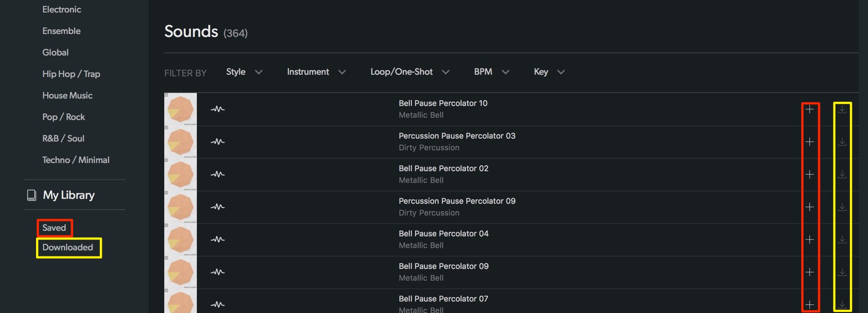Click My Library book icon
This screenshot has height=313, width=868.
(32, 195)
